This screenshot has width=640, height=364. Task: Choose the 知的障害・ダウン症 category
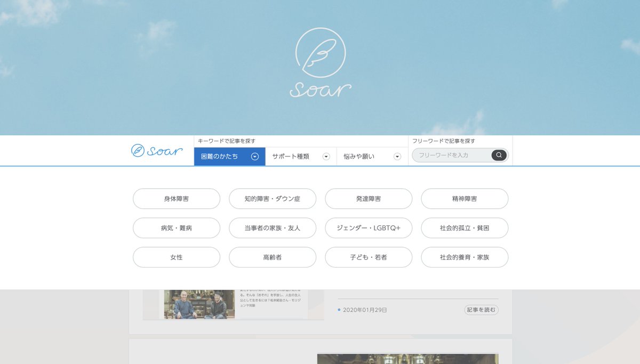[x=273, y=199]
